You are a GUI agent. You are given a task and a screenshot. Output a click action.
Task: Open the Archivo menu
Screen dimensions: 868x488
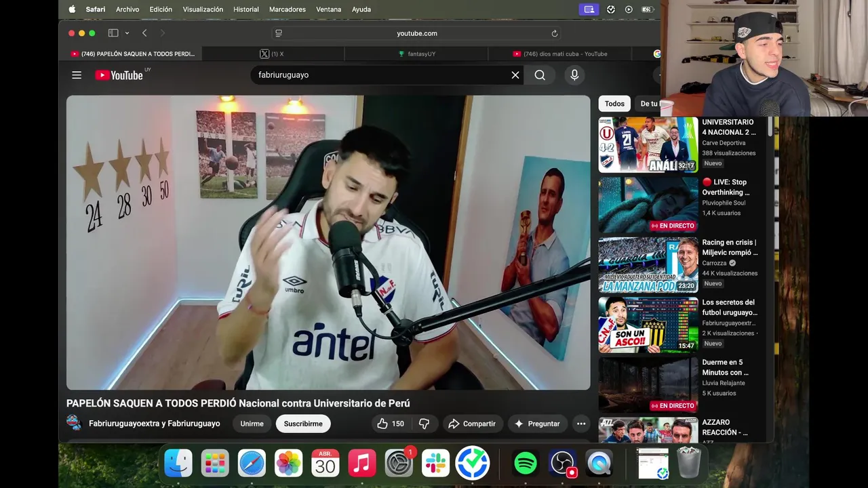pos(127,9)
